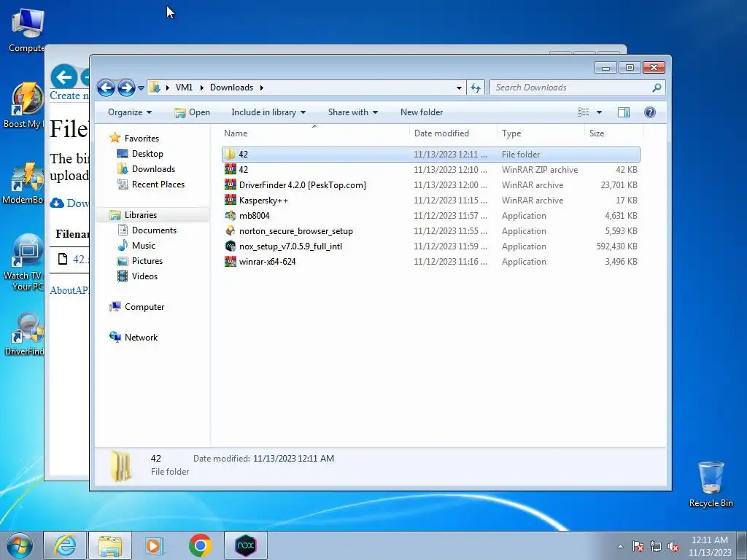
Task: Expand arrow after Downloads breadcrumb
Action: point(262,87)
